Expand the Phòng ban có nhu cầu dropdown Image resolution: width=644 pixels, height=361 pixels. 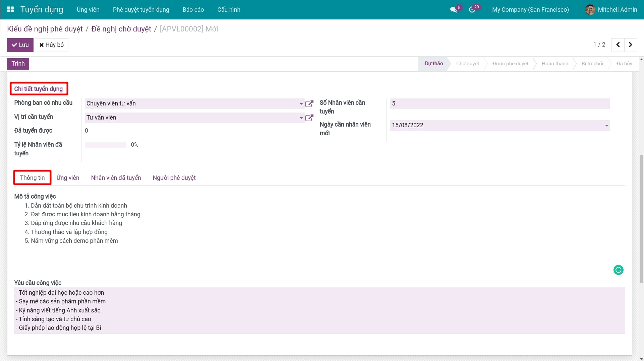click(301, 104)
